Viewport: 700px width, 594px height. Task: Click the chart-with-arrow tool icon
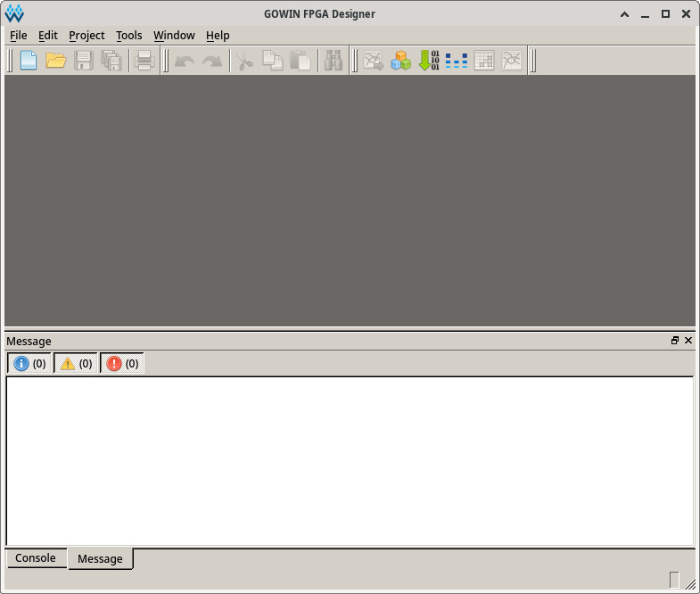point(374,61)
